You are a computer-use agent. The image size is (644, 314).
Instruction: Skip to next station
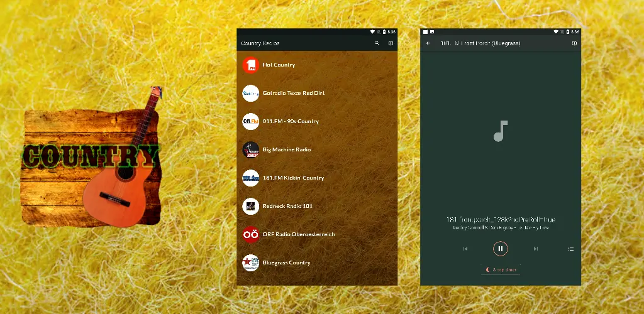click(x=536, y=249)
